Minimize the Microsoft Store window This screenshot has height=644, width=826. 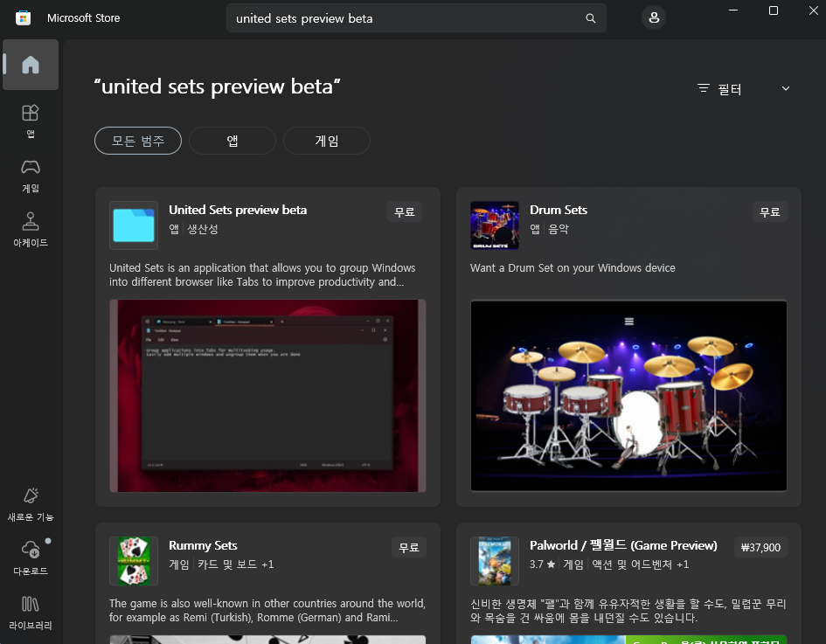(732, 10)
